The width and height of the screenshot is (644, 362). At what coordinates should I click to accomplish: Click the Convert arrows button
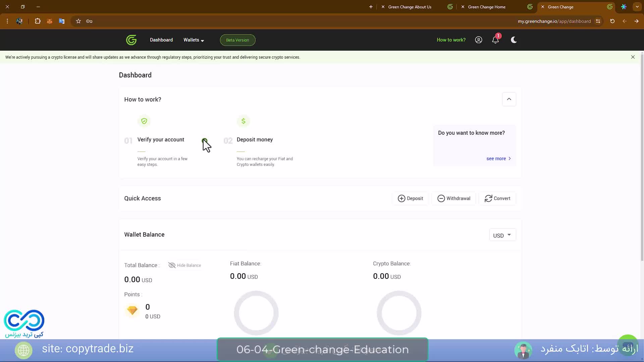point(497,198)
